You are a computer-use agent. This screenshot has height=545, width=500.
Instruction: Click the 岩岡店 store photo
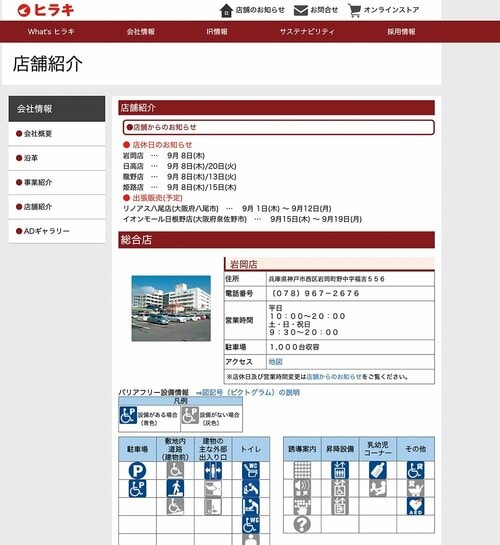(171, 308)
